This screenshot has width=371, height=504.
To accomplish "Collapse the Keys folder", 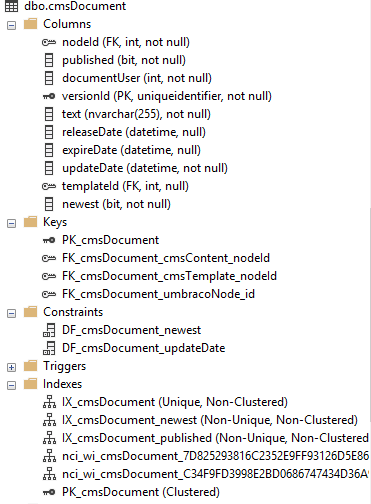I will 11,223.
